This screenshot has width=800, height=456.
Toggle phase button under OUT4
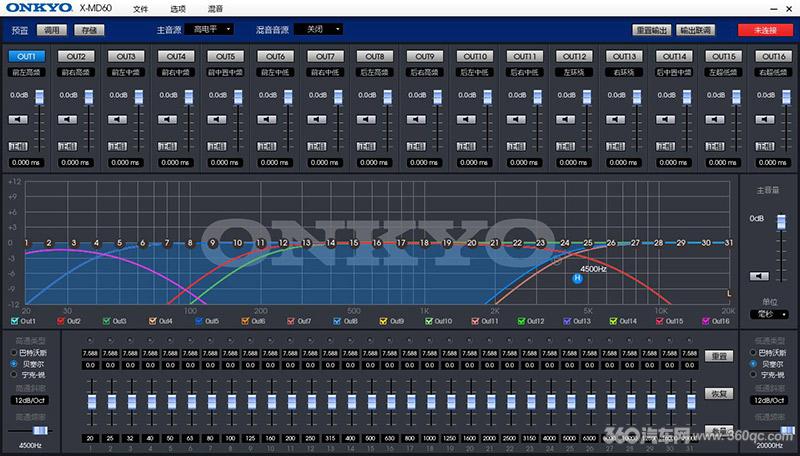pyautogui.click(x=167, y=146)
